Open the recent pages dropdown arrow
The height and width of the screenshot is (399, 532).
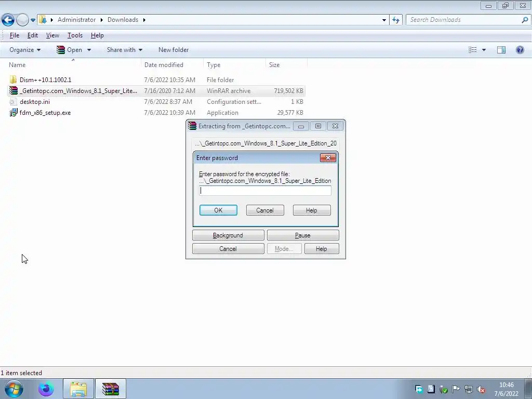[33, 20]
